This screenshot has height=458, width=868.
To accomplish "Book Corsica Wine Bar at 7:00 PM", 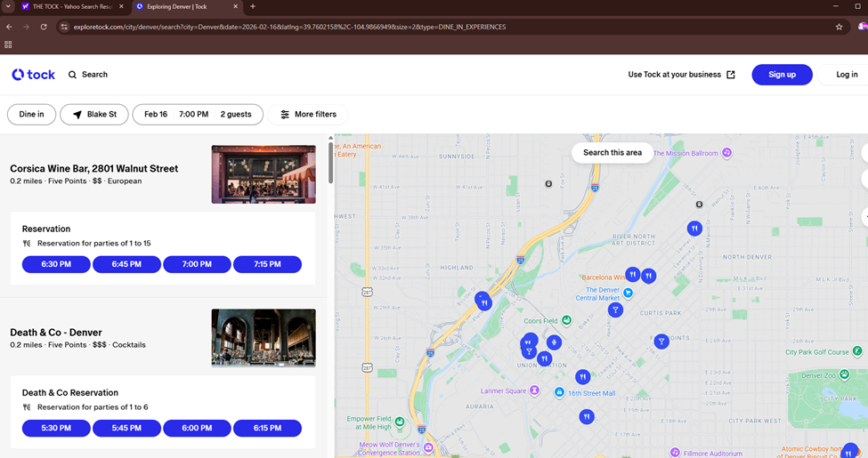I will [197, 264].
